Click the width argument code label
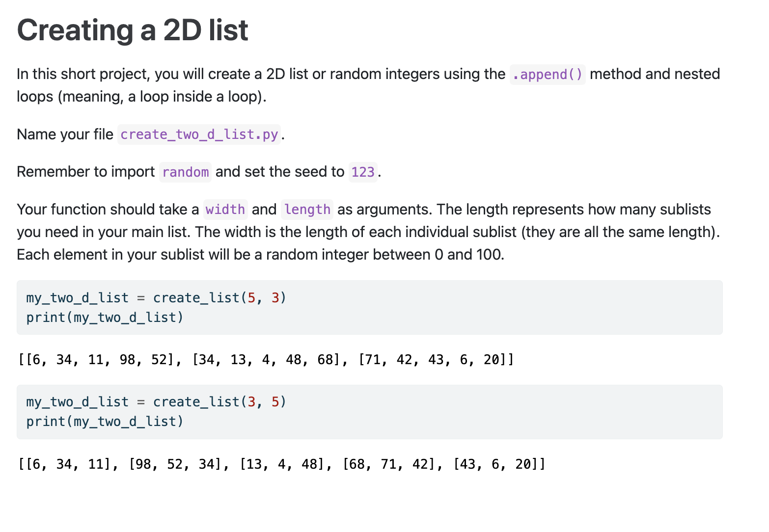 click(225, 210)
